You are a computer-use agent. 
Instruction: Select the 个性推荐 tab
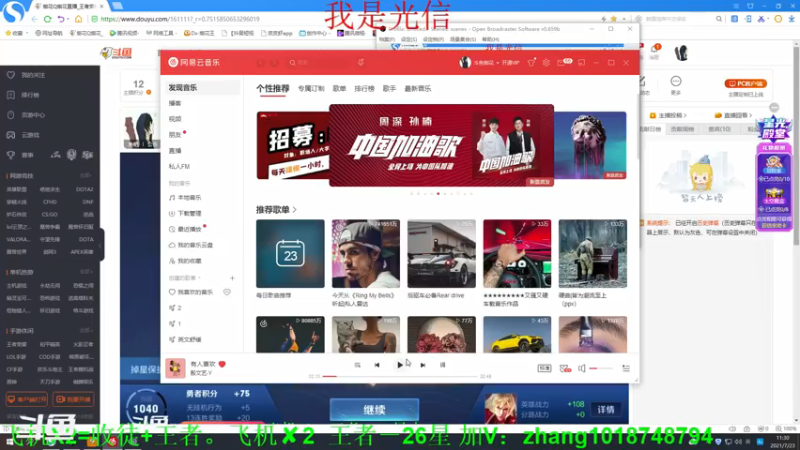(272, 88)
